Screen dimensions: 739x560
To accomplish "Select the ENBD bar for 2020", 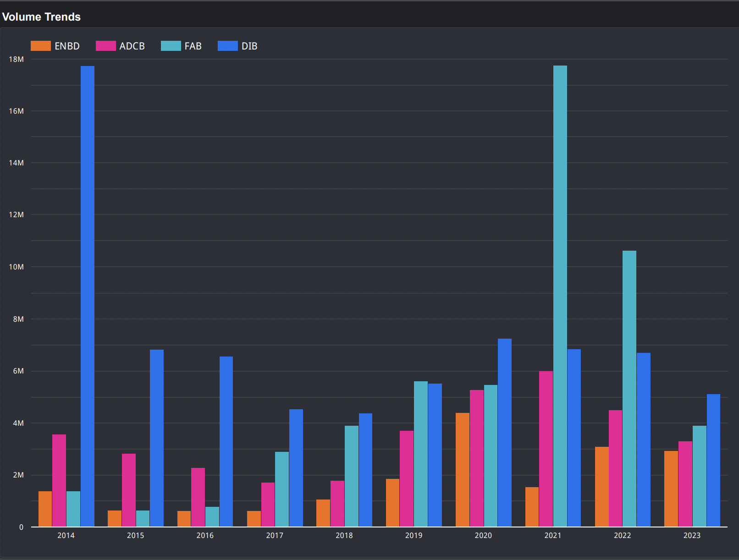I will point(463,470).
